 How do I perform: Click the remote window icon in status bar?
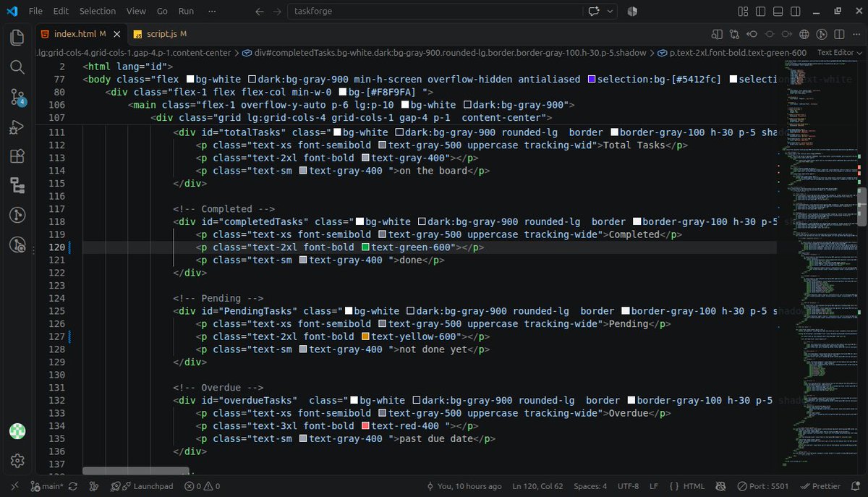click(14, 486)
